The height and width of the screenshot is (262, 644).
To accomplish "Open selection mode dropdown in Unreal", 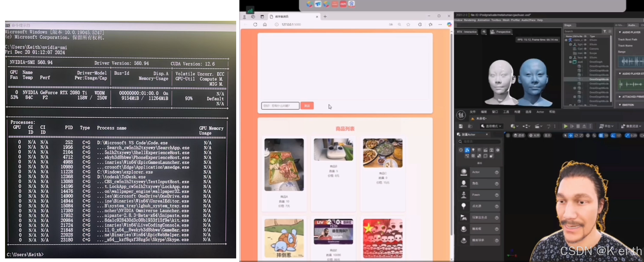I will tap(491, 126).
